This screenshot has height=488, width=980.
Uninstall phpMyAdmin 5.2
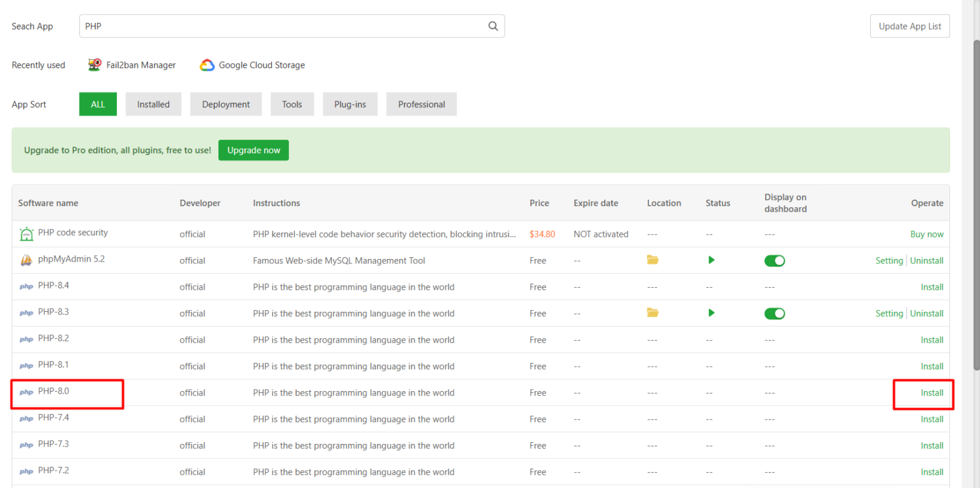click(x=926, y=260)
